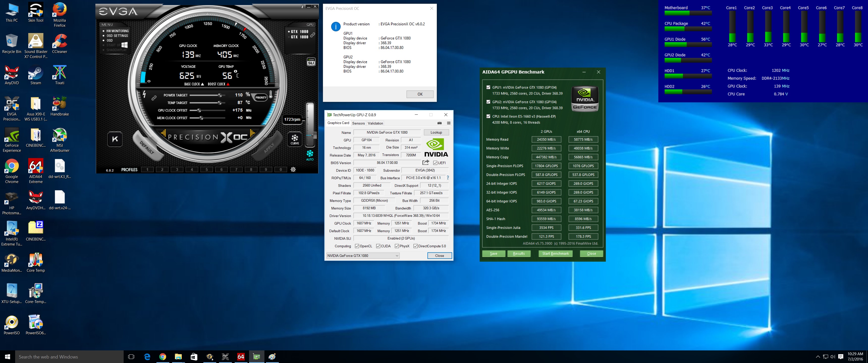The image size is (868, 363).
Task: Click Lookup button in GPU-Z
Action: 436,132
